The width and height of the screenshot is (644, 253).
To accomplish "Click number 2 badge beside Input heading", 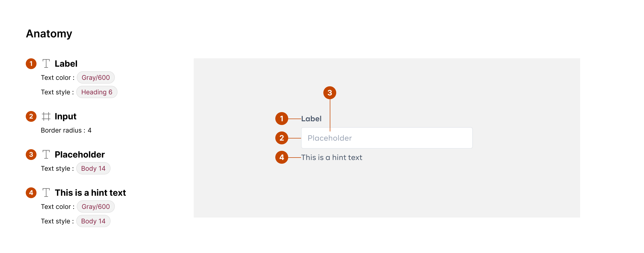I will click(x=31, y=116).
